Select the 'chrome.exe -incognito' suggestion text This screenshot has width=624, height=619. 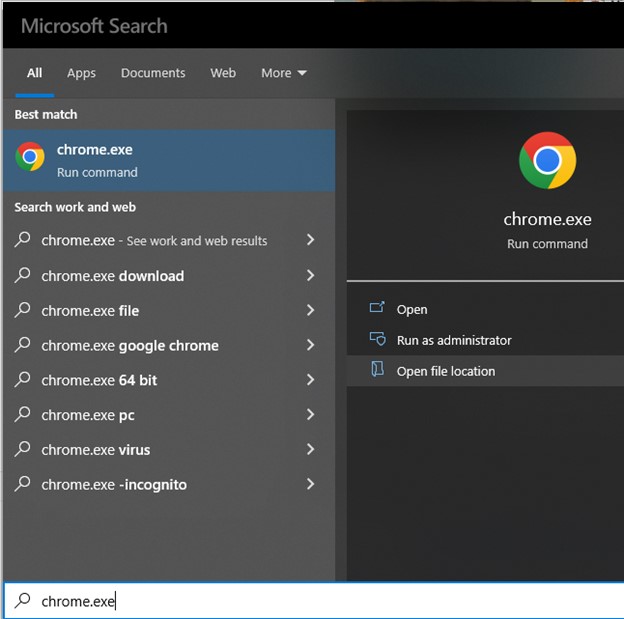tap(114, 484)
